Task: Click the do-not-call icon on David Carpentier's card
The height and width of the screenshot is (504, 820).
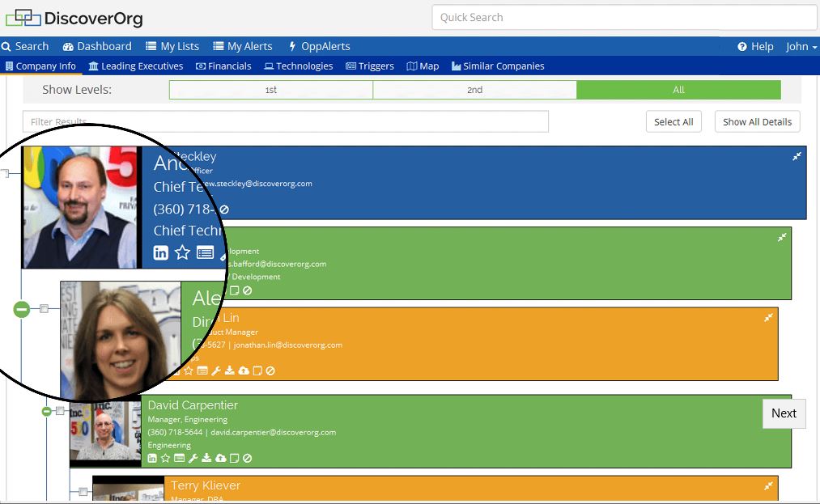Action: pos(247,458)
